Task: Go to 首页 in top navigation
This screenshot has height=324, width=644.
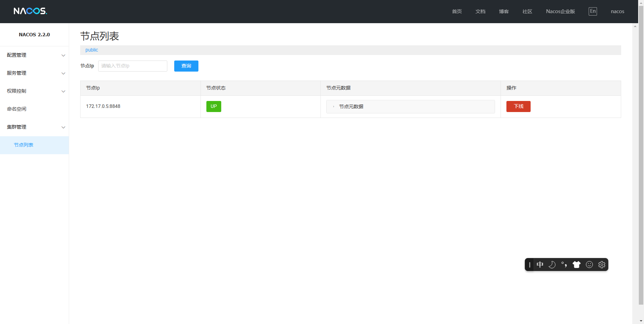Action: point(457,11)
